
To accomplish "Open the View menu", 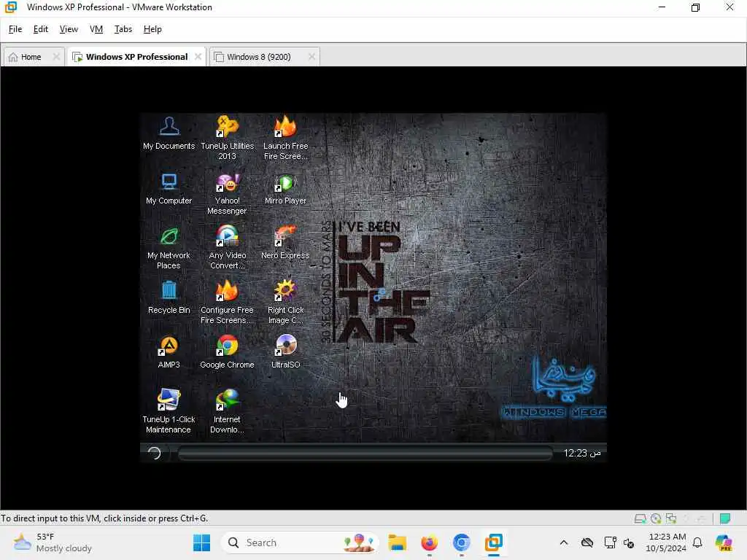I will click(69, 29).
